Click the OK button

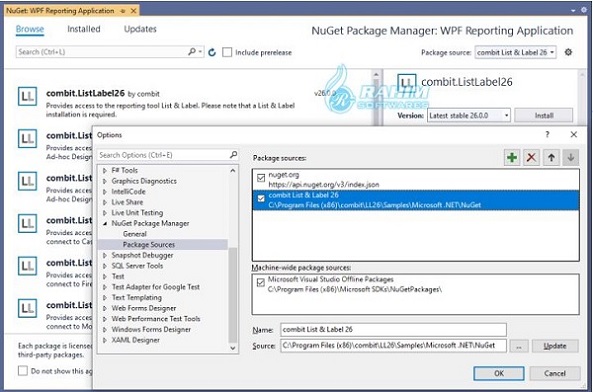[x=499, y=373]
